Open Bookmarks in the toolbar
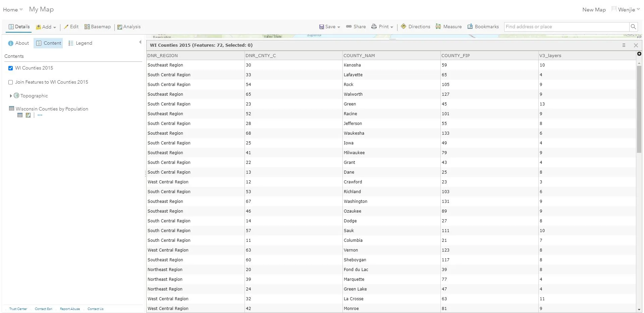This screenshot has width=644, height=313. [483, 27]
